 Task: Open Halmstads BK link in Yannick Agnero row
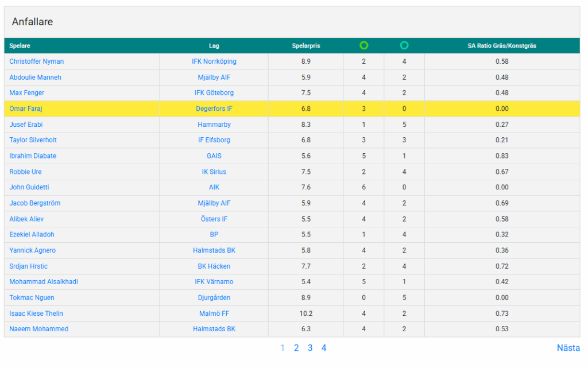(x=214, y=250)
